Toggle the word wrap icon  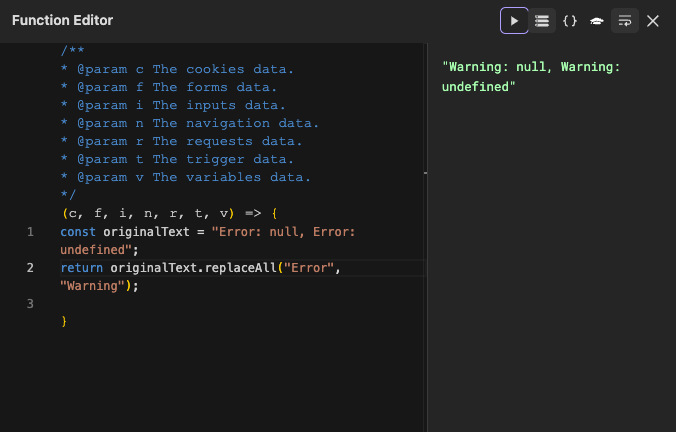click(x=625, y=21)
